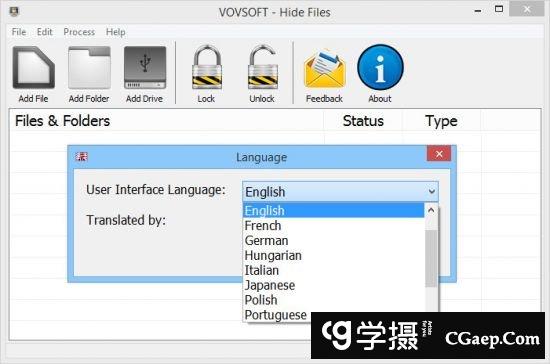Open the Help menu

(x=115, y=32)
